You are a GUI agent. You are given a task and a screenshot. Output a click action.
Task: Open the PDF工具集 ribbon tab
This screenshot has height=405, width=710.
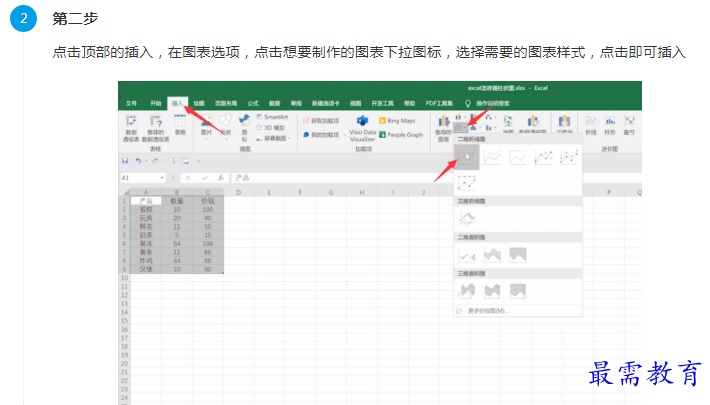pos(439,103)
